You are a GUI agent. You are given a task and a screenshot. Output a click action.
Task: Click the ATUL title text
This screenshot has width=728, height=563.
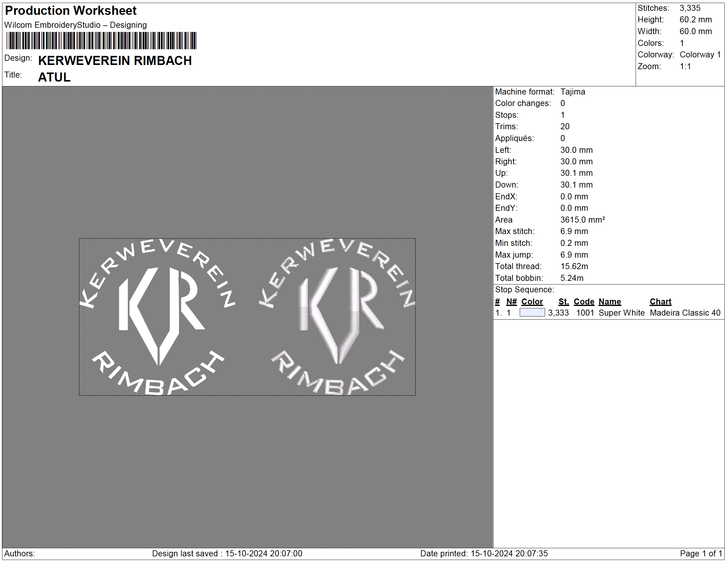click(x=54, y=77)
